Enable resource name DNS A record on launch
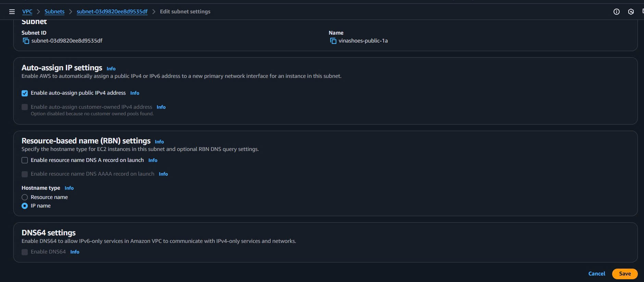644x282 pixels. coord(24,160)
